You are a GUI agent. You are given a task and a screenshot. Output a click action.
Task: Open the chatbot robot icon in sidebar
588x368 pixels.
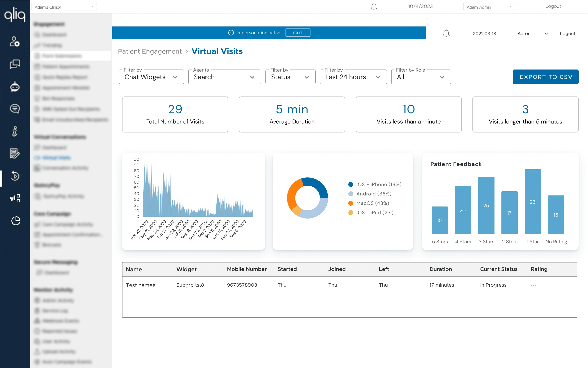tap(15, 86)
